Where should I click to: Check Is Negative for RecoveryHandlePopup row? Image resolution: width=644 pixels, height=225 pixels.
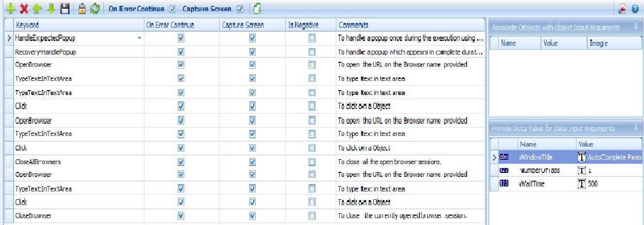(x=312, y=51)
